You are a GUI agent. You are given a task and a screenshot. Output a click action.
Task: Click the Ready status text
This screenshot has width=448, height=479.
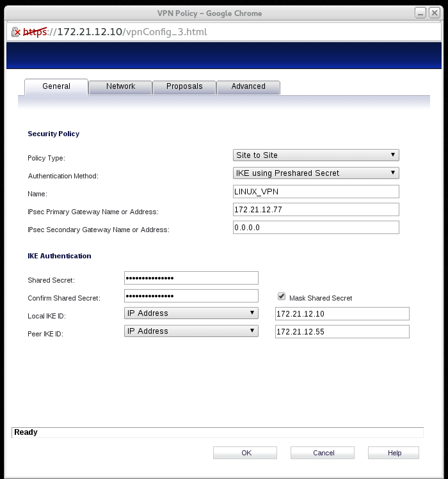(x=26, y=432)
